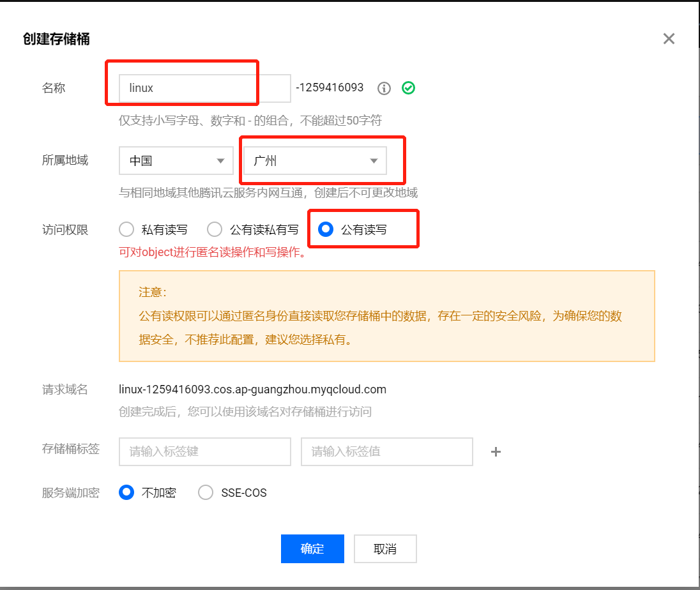Screen dimensions: 700x590
Task: Add a bucket tag with the plus icon
Action: (496, 452)
